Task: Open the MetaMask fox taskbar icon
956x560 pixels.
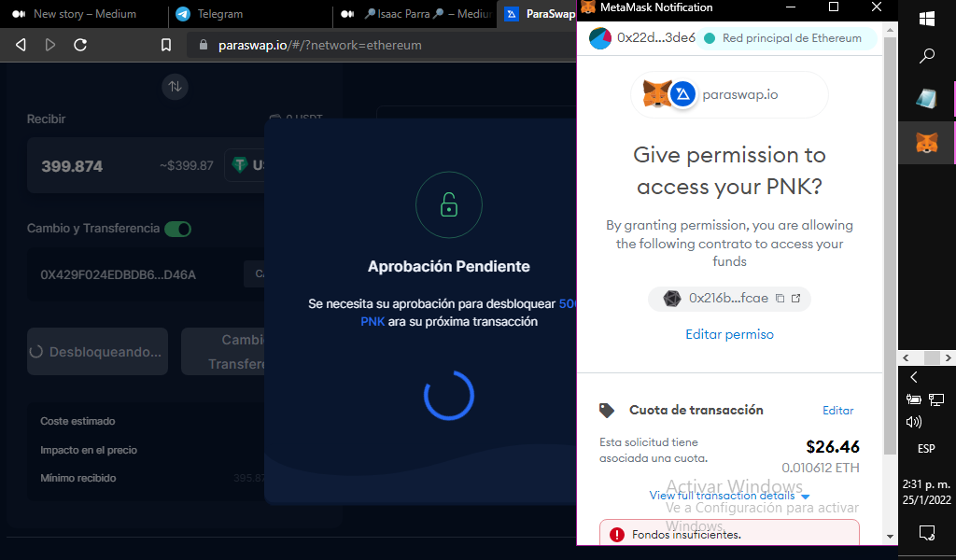Action: coord(927,143)
